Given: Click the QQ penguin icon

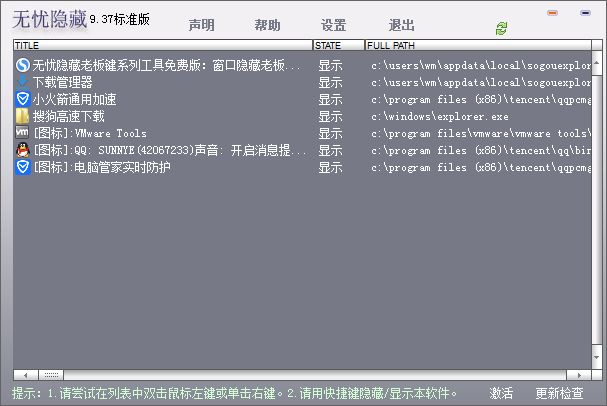Looking at the screenshot, I should coord(22,150).
